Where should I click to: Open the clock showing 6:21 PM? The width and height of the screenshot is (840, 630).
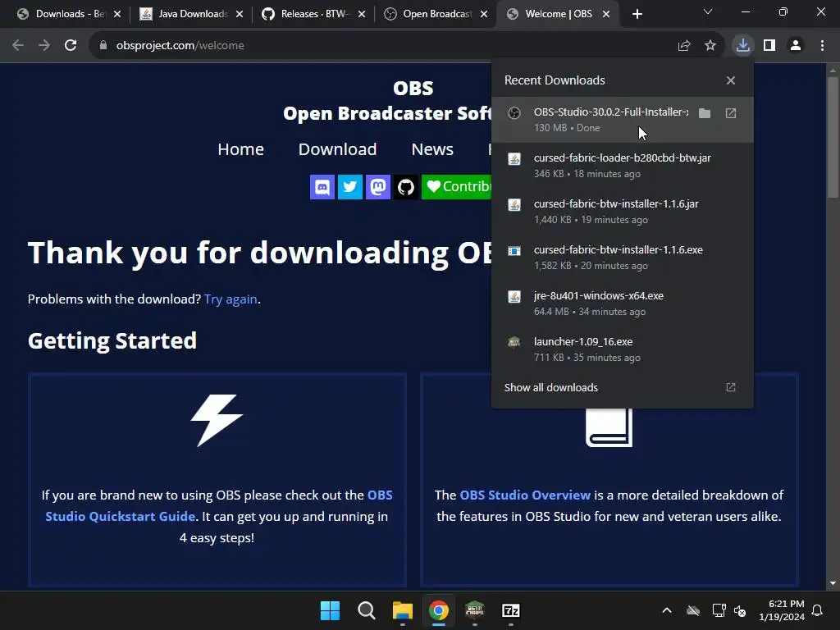pyautogui.click(x=782, y=610)
